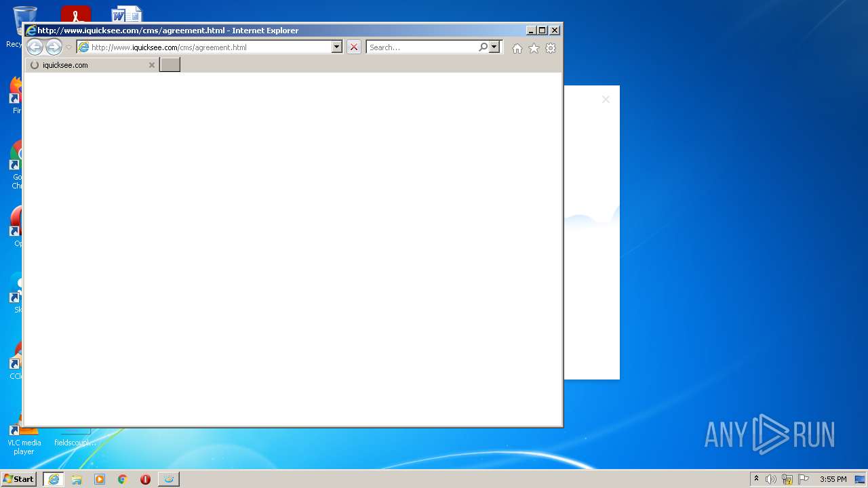Click the 3:55 PM clock

[833, 479]
